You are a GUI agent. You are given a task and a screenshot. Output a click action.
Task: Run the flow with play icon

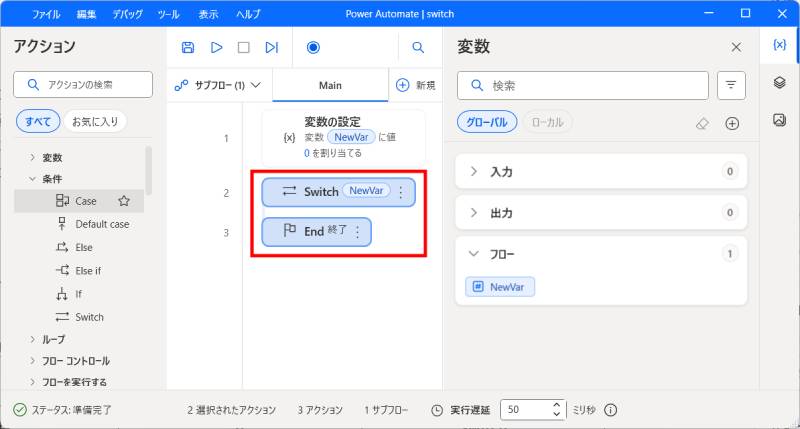tap(216, 47)
